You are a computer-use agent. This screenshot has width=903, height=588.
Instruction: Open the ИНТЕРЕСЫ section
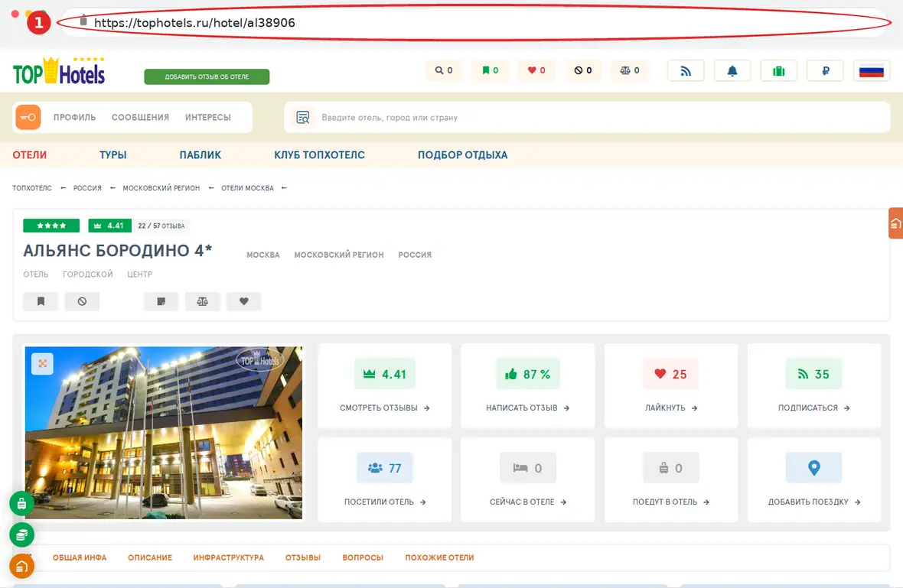pos(208,117)
